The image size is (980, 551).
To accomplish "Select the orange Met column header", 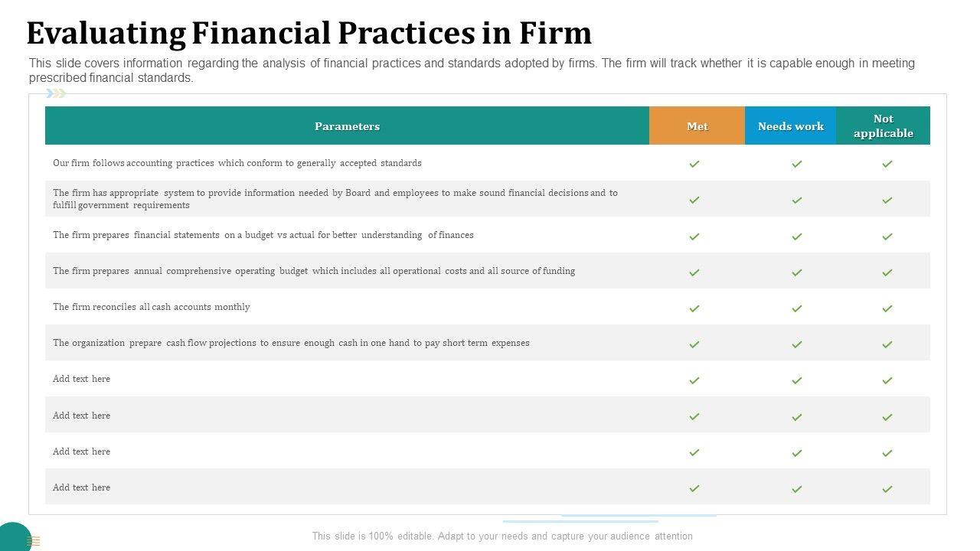I will 697,126.
